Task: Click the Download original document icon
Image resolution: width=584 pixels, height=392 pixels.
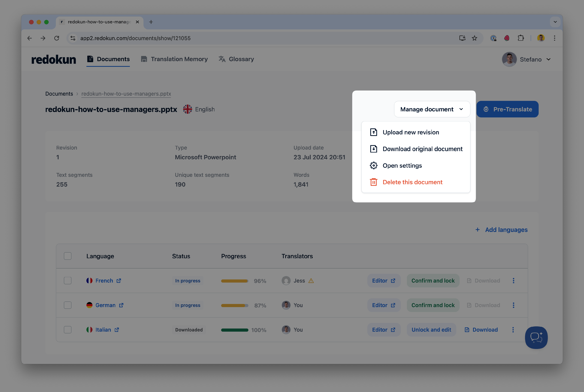Action: pos(373,149)
